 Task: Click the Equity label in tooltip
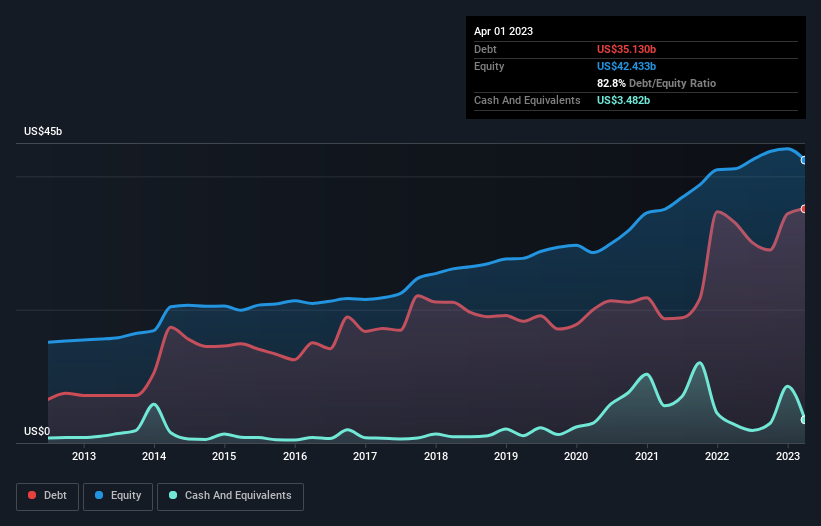pyautogui.click(x=489, y=66)
